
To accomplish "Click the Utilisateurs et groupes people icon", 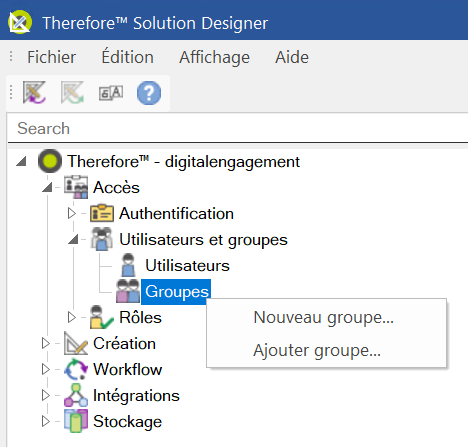I will [x=102, y=239].
